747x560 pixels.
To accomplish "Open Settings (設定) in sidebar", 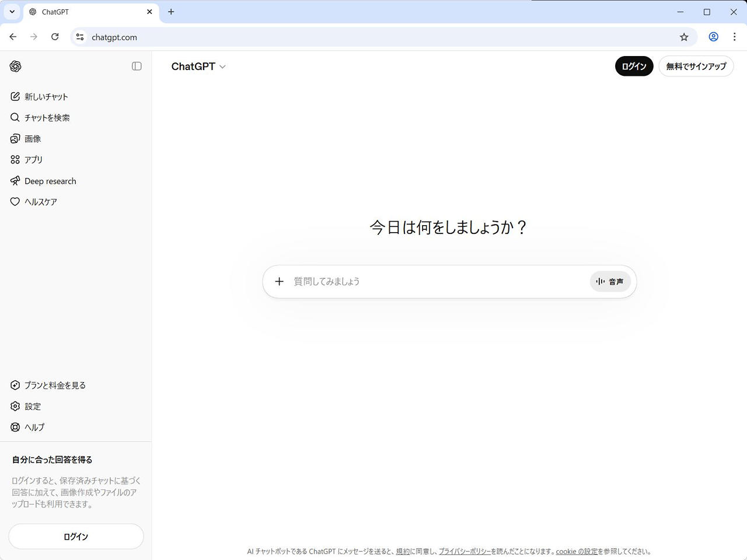I will pyautogui.click(x=33, y=407).
